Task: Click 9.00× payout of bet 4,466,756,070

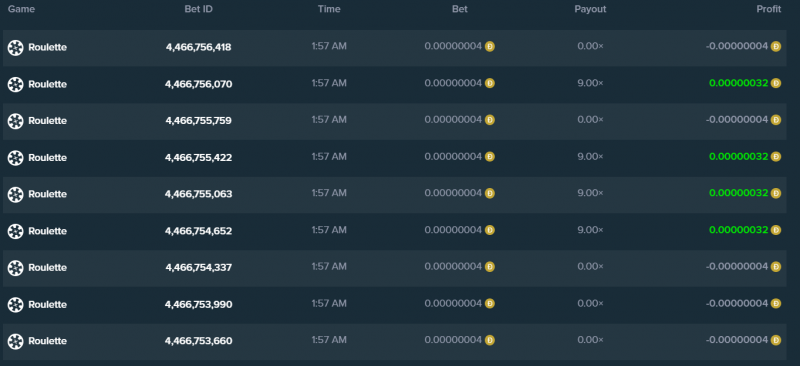Action: coord(590,83)
